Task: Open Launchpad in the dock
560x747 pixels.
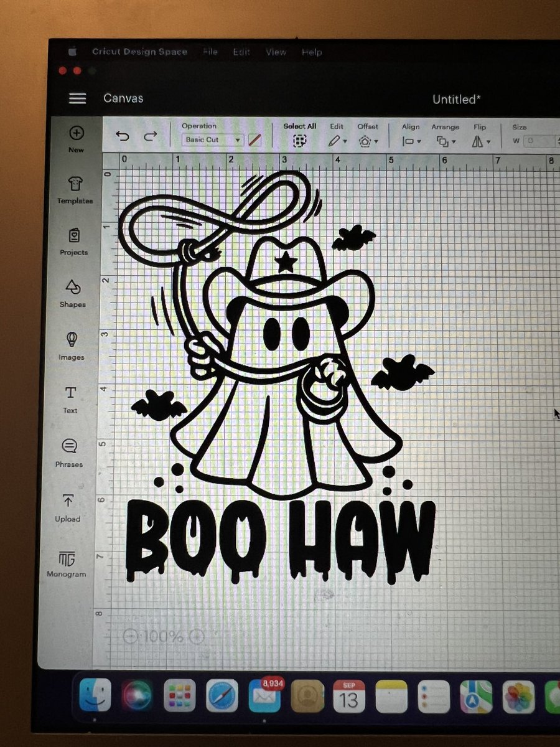Action: click(179, 695)
